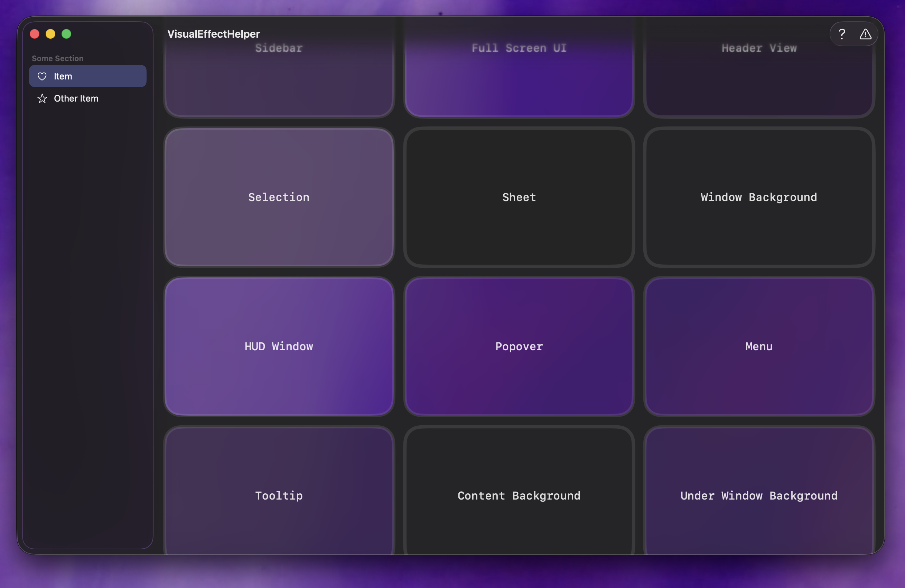Select the Selection material tile
This screenshot has width=905, height=588.
pyautogui.click(x=279, y=197)
